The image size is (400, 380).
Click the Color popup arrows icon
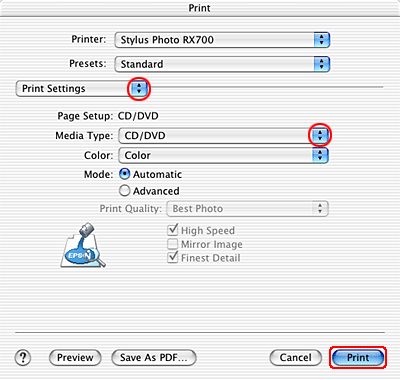pyautogui.click(x=320, y=155)
